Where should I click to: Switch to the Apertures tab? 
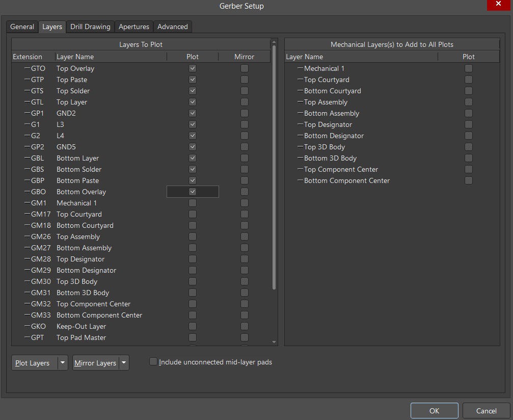tap(133, 27)
